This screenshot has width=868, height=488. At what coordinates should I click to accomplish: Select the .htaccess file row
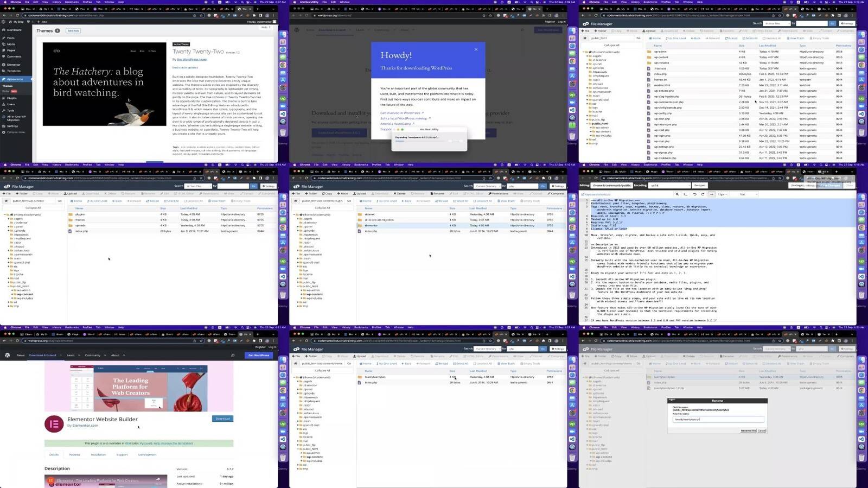click(x=751, y=68)
